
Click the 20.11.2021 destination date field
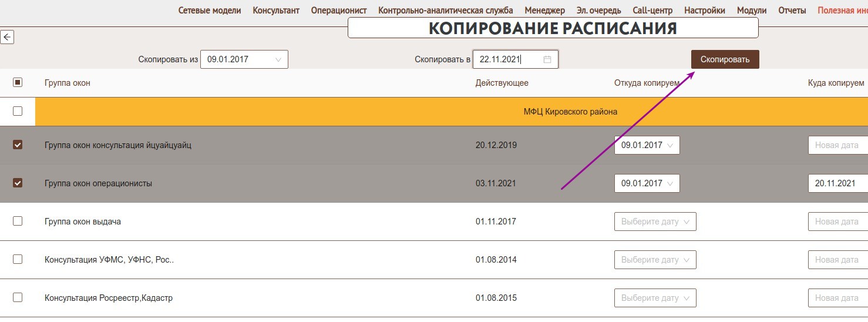(x=837, y=183)
